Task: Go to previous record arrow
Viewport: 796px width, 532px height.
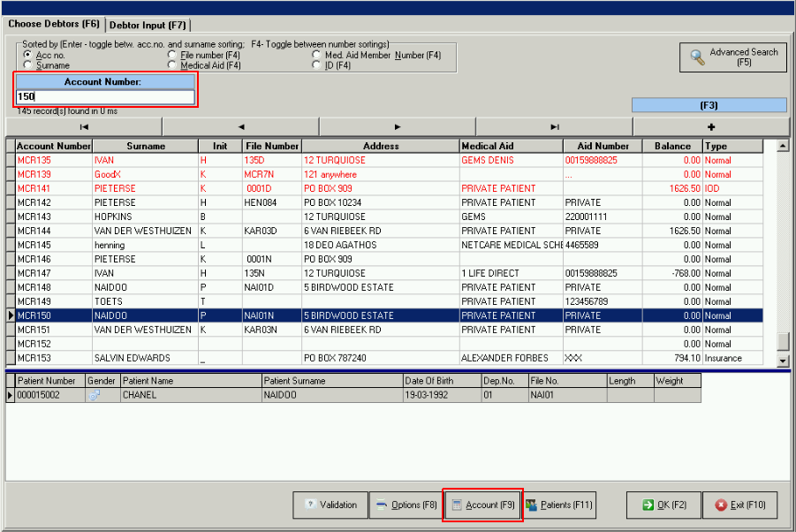Action: pyautogui.click(x=240, y=126)
